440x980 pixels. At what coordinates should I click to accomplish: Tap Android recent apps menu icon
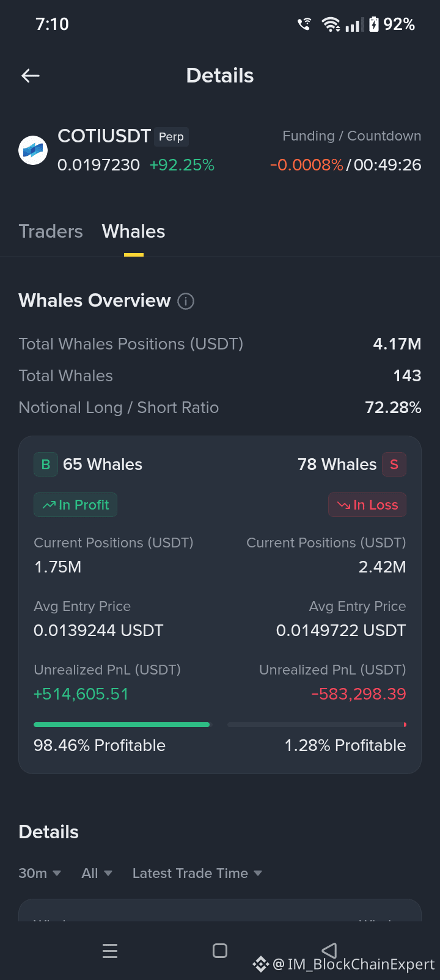(110, 951)
